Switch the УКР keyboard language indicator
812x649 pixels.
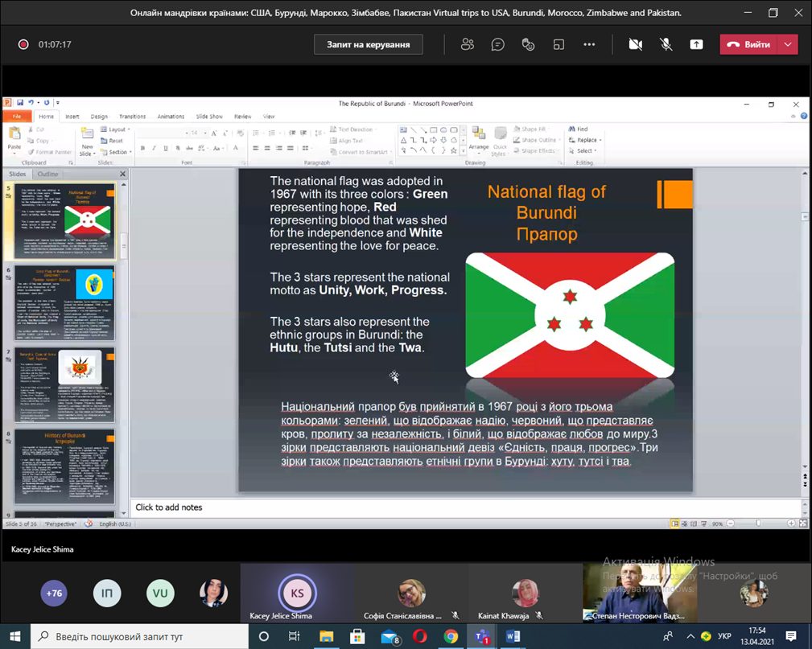click(x=725, y=636)
